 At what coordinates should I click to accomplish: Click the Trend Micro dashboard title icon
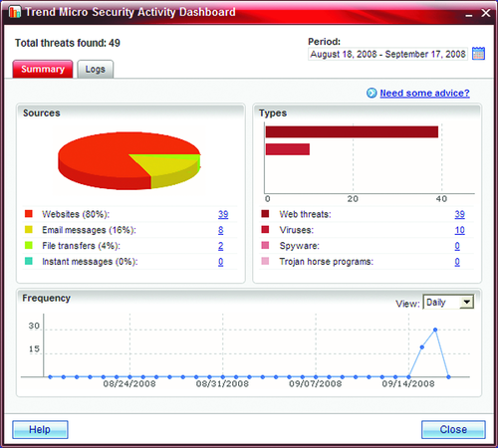pyautogui.click(x=15, y=12)
